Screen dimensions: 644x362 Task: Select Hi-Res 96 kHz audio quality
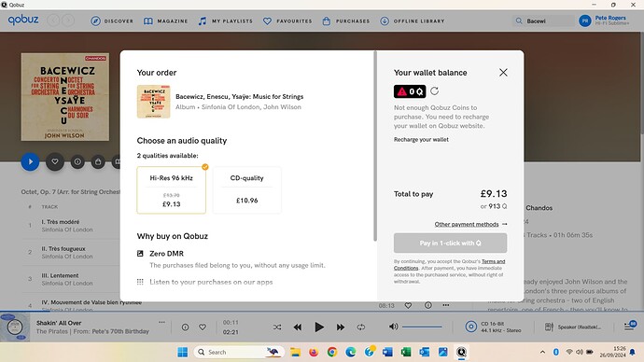(172, 190)
